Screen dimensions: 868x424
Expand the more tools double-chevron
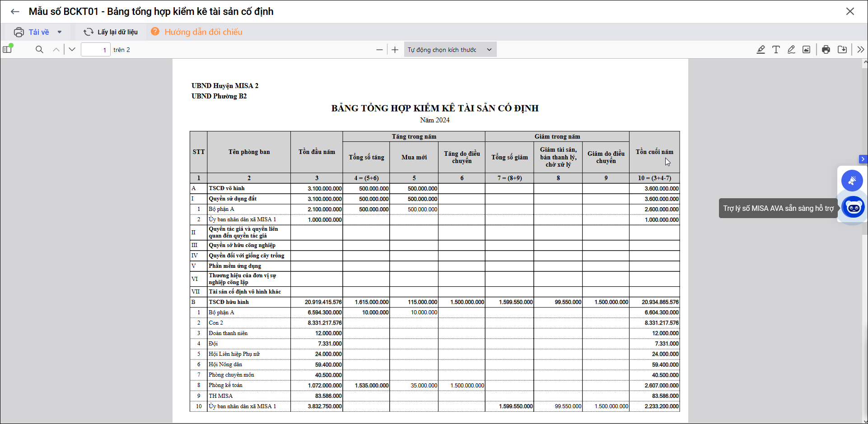pos(861,50)
